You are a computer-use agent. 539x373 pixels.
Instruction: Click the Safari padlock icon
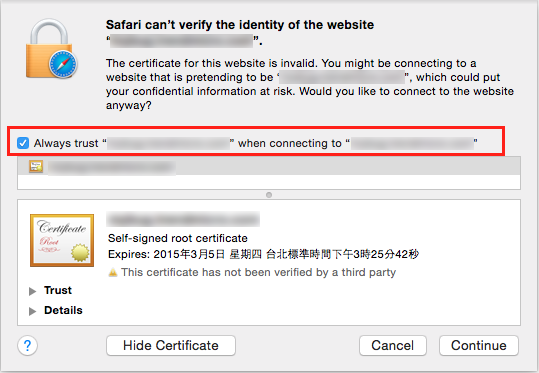pyautogui.click(x=52, y=48)
